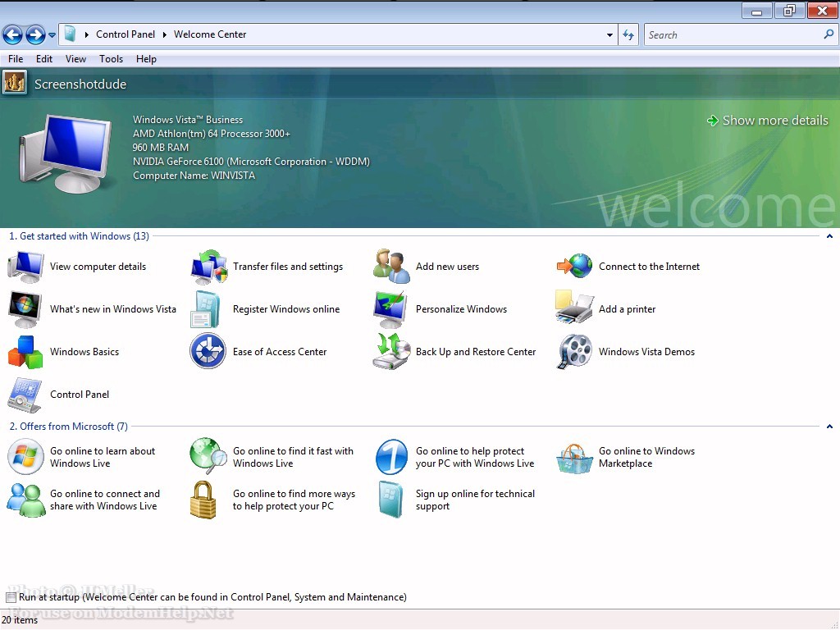Click the 20 items status bar text
This screenshot has width=840, height=630.
click(20, 620)
